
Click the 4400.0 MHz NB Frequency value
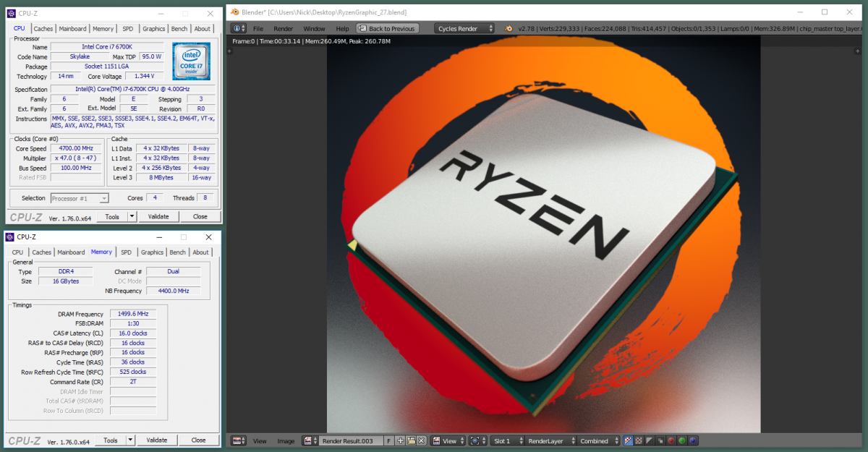(x=174, y=291)
